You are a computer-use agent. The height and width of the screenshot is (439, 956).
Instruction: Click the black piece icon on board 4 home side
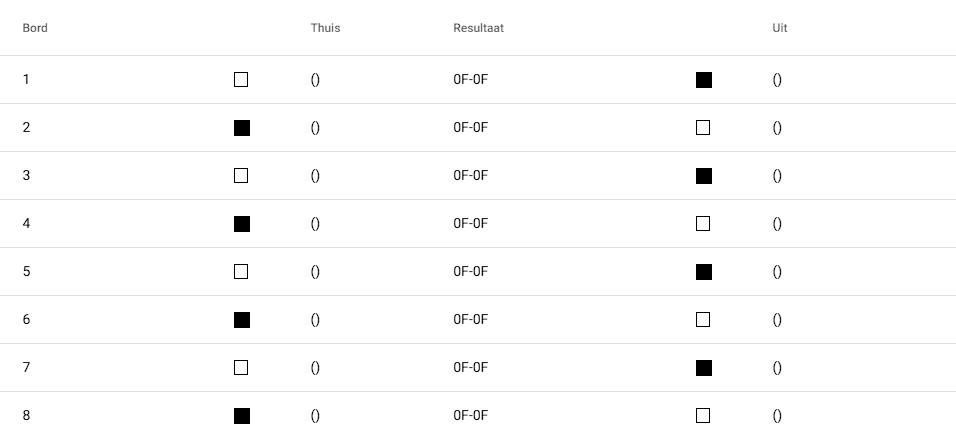tap(241, 224)
